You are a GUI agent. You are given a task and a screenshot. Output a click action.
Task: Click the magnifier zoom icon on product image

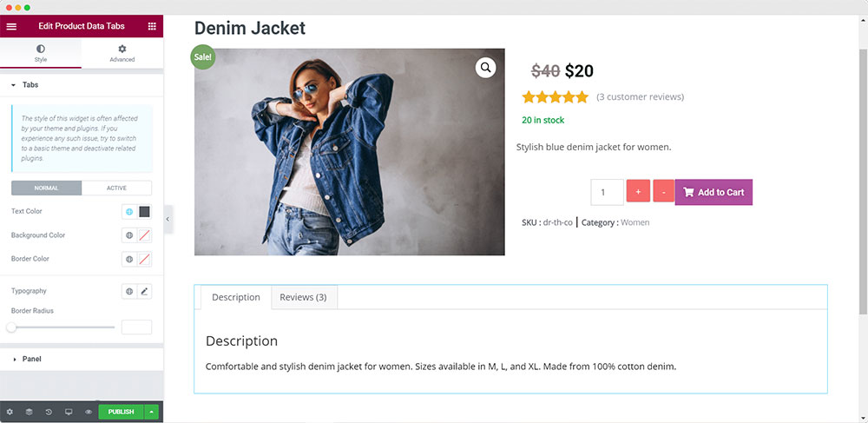tap(485, 68)
